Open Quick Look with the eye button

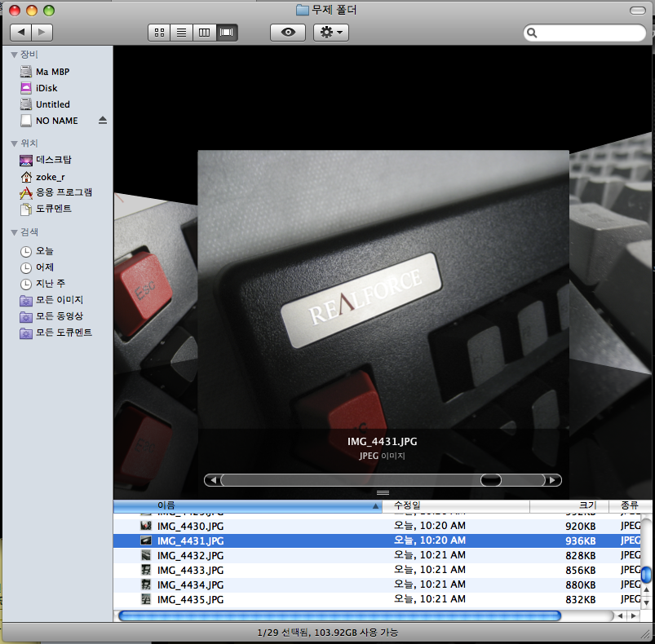tap(288, 33)
